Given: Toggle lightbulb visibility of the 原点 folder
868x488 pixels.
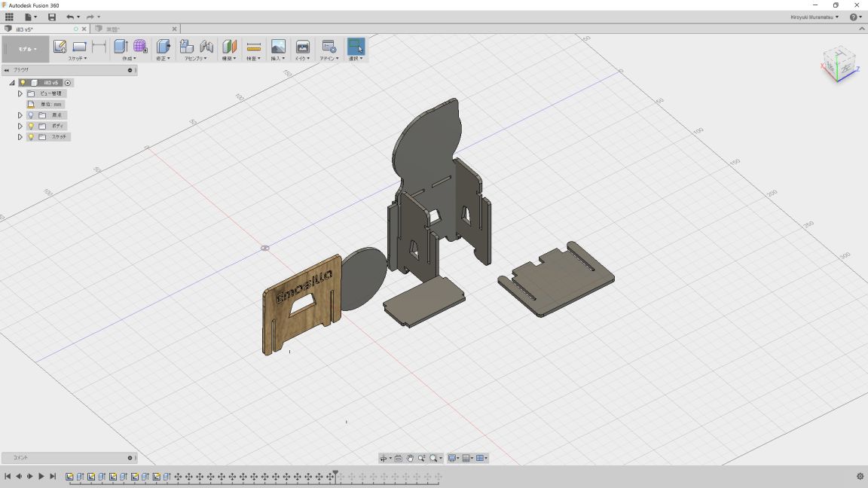Looking at the screenshot, I should 31,115.
